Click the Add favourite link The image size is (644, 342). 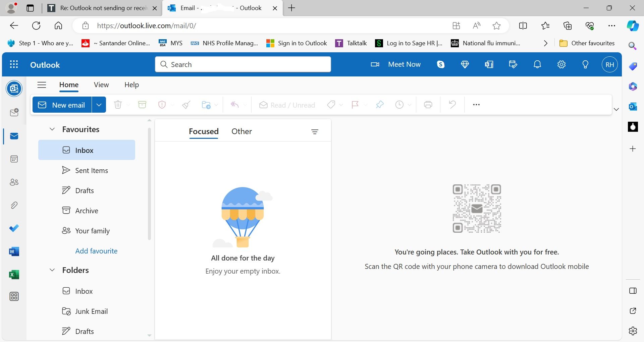pyautogui.click(x=96, y=251)
